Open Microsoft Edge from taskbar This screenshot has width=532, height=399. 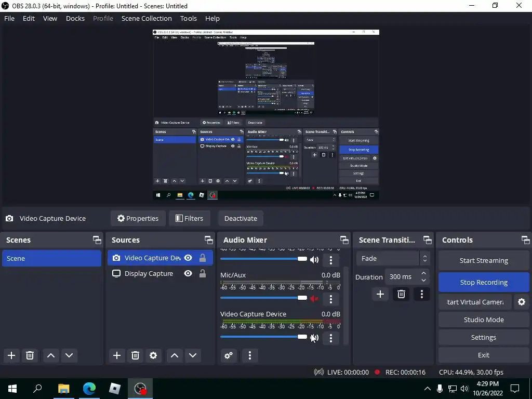click(89, 389)
